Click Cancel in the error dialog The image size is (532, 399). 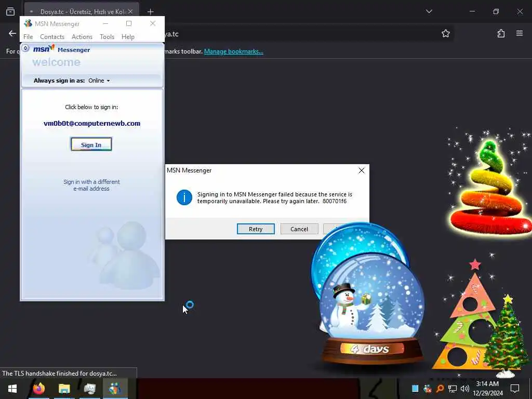click(x=299, y=229)
